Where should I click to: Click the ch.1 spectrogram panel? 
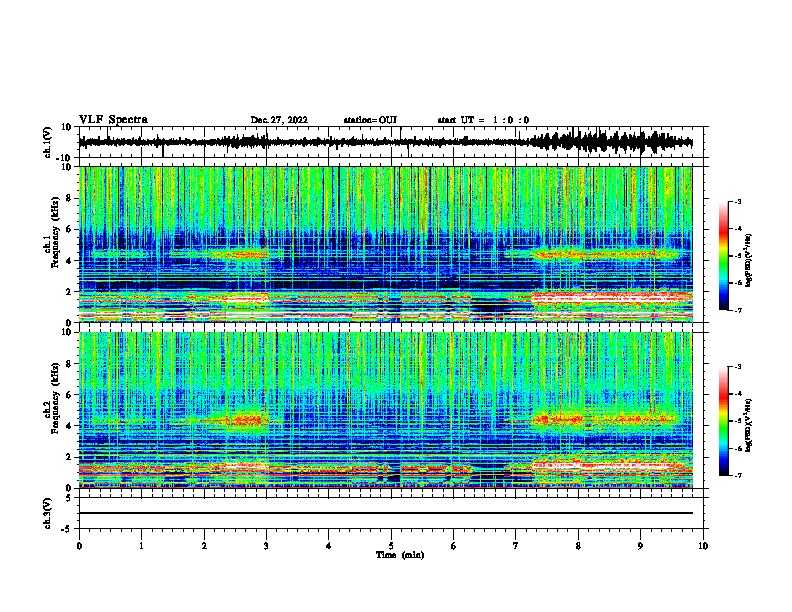coord(385,244)
